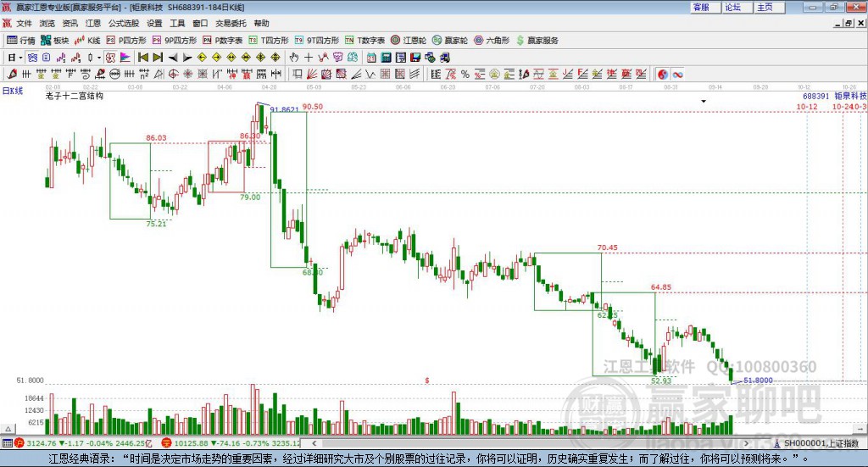
Task: Select the zigzag wave line tool
Action: (370, 74)
